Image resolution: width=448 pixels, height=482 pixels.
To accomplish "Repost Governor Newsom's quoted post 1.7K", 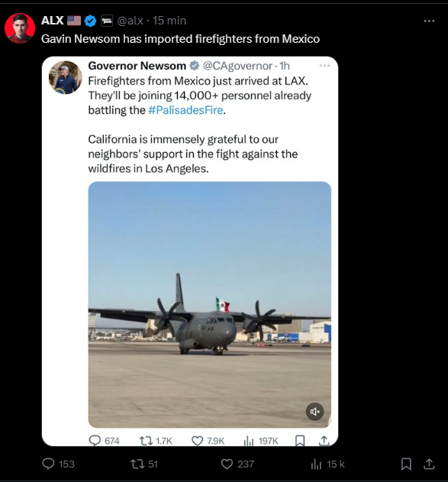I will (x=147, y=441).
